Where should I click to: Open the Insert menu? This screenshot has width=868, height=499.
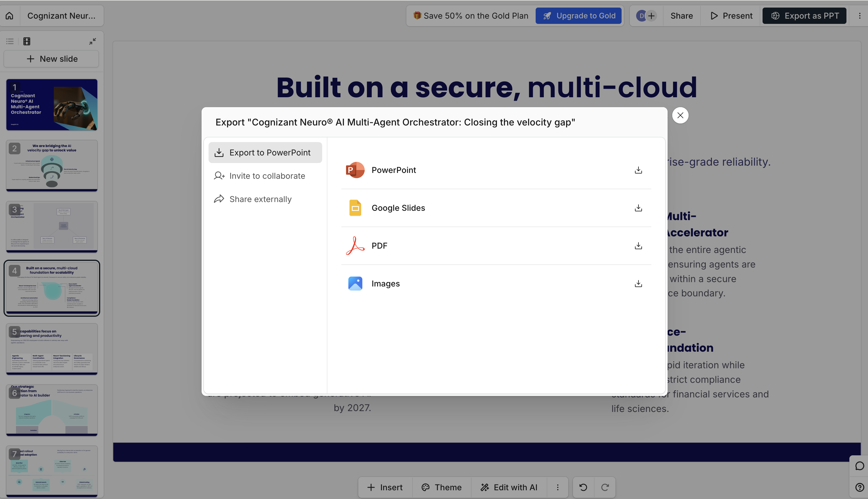385,487
